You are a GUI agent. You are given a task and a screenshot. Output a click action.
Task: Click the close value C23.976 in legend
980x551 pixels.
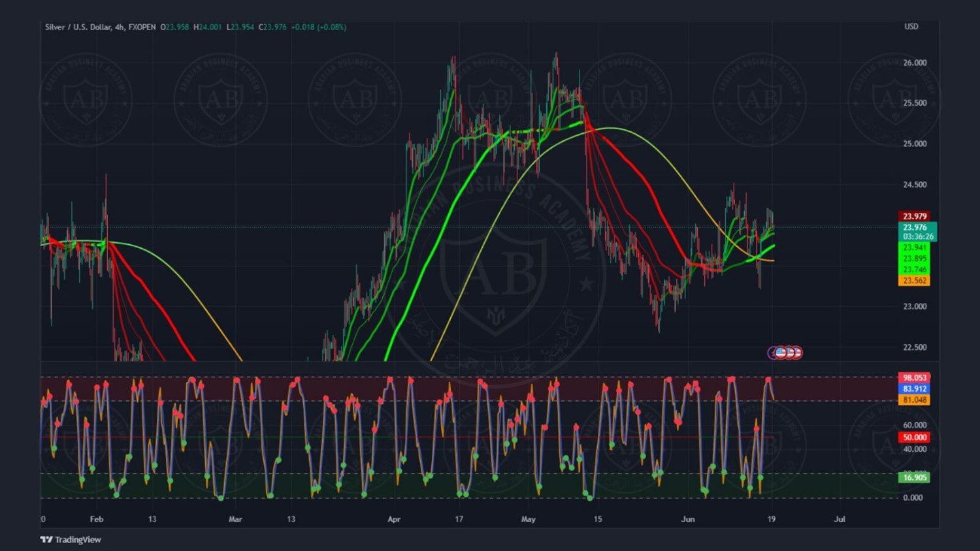[x=272, y=27]
